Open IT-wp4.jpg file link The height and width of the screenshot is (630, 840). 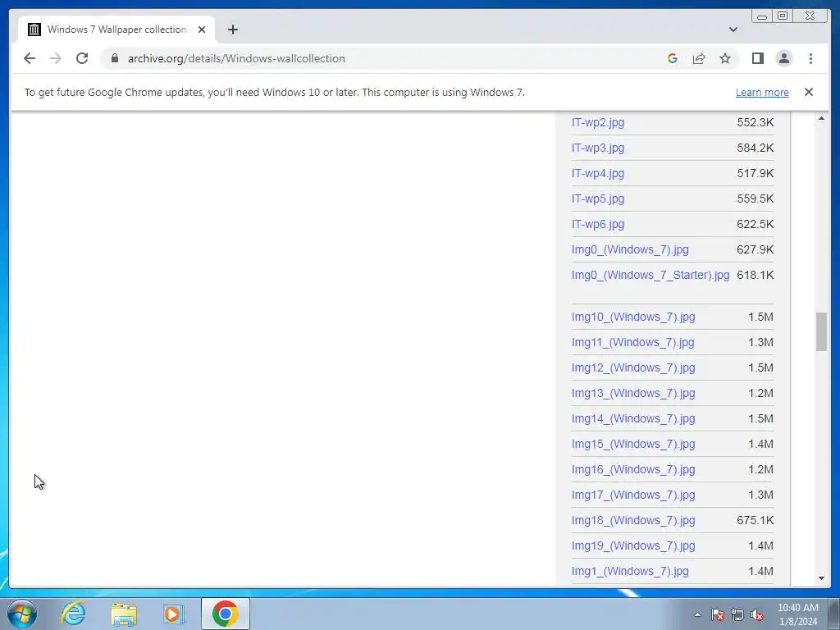[x=598, y=173]
